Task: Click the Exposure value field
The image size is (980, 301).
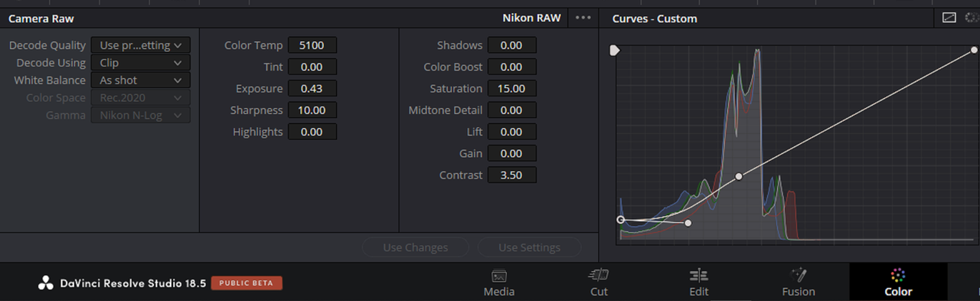Action: pyautogui.click(x=312, y=89)
